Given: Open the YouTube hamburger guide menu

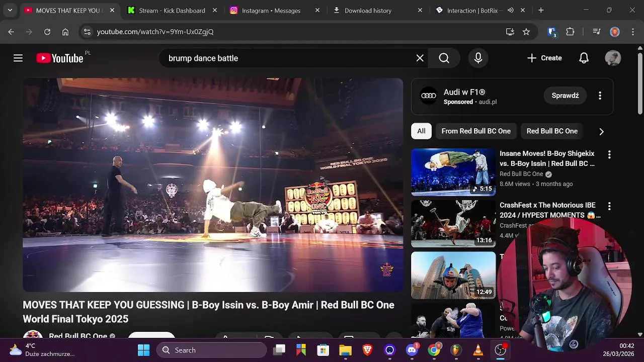Looking at the screenshot, I should click(x=18, y=58).
